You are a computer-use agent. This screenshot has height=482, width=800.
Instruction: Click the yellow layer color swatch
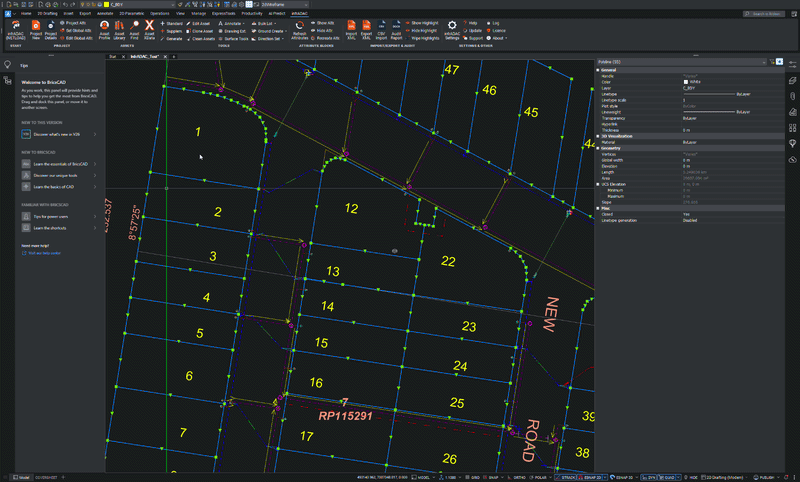pyautogui.click(x=106, y=4)
